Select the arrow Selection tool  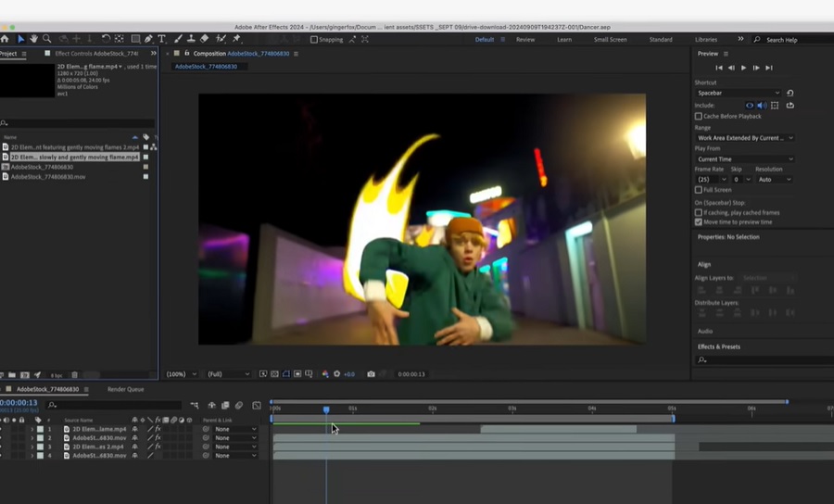[20, 39]
